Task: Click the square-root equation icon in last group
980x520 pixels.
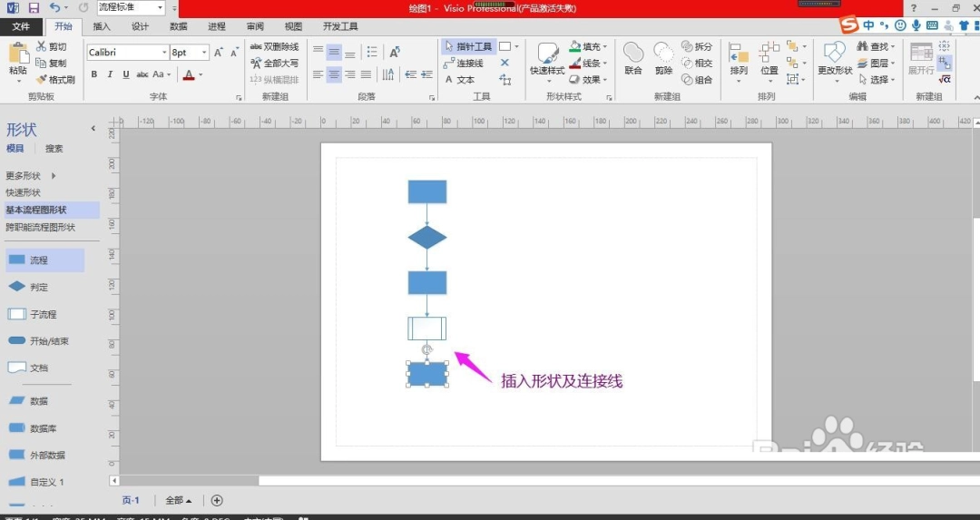Action: click(x=945, y=79)
